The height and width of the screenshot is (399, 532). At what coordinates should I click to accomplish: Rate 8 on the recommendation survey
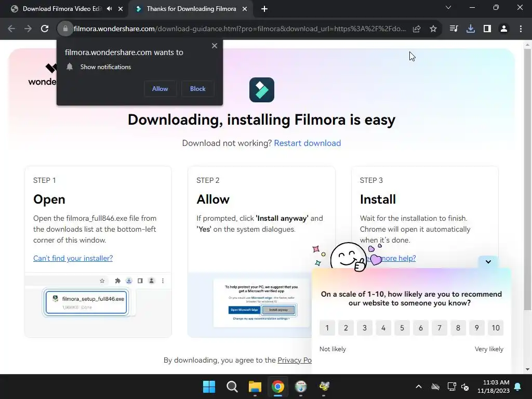458,328
